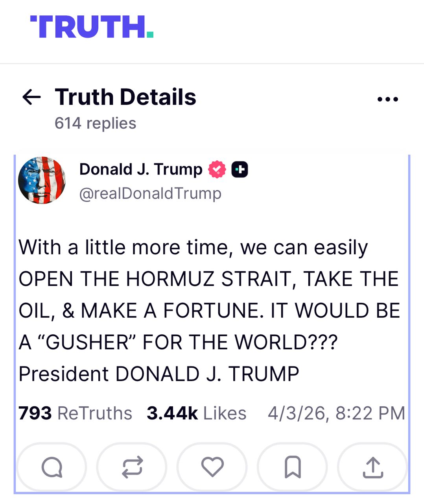Image resolution: width=424 pixels, height=504 pixels.
Task: Click the red verified checkmark badge
Action: pos(217,170)
